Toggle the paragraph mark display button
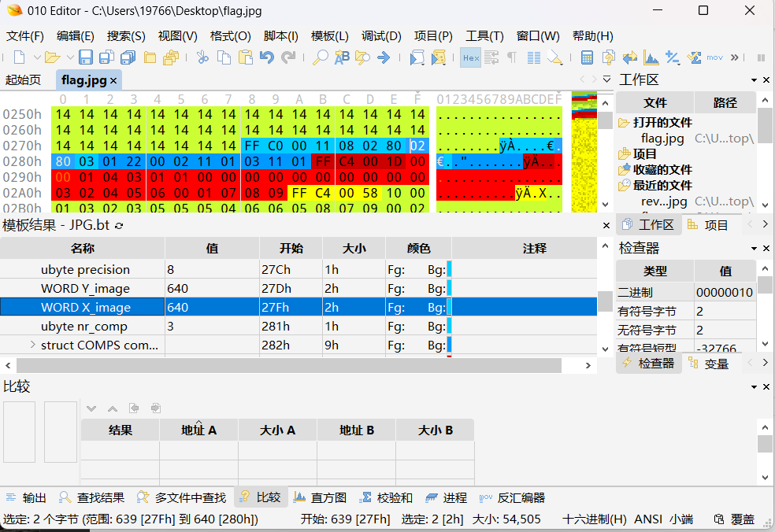 pos(512,57)
